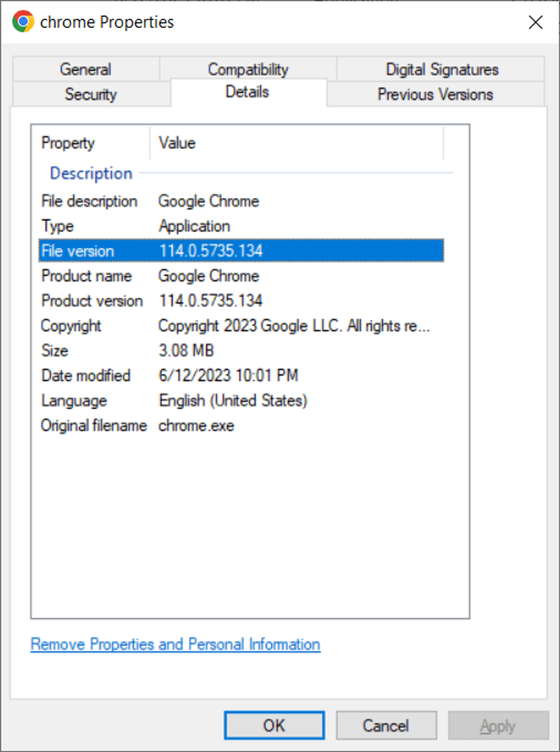The width and height of the screenshot is (560, 752).
Task: Switch to the General tab
Action: 86,69
